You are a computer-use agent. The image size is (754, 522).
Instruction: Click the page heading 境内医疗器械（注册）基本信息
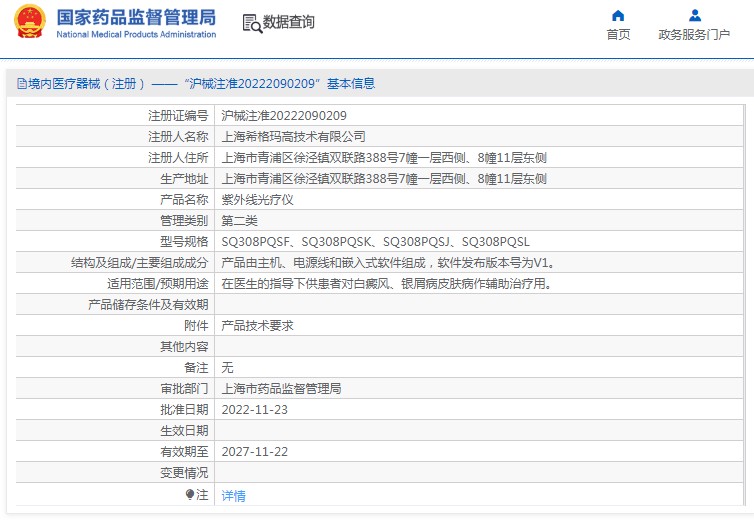pyautogui.click(x=201, y=84)
